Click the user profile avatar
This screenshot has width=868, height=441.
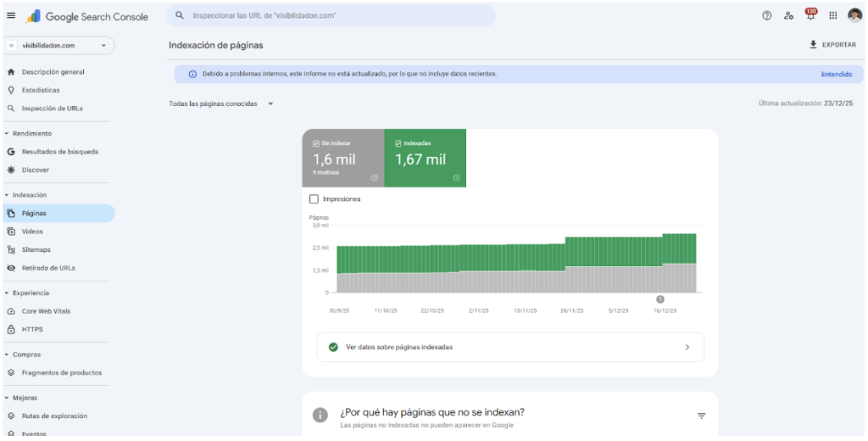click(854, 15)
